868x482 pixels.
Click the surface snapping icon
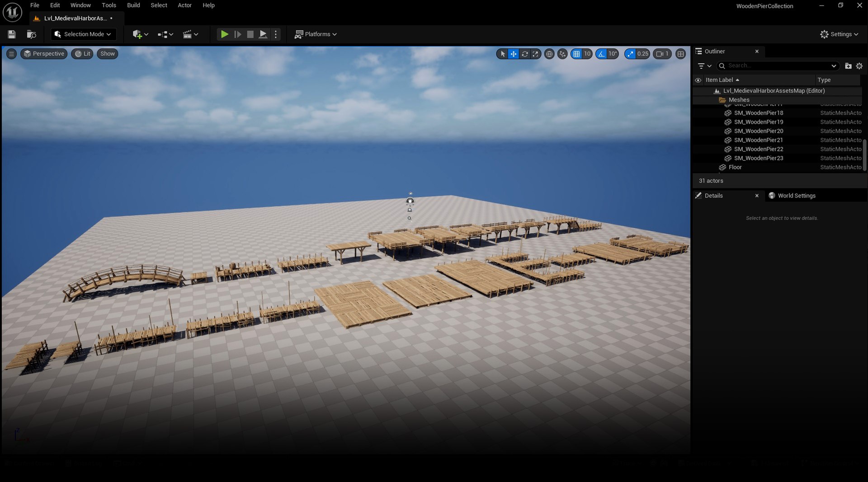click(x=562, y=54)
